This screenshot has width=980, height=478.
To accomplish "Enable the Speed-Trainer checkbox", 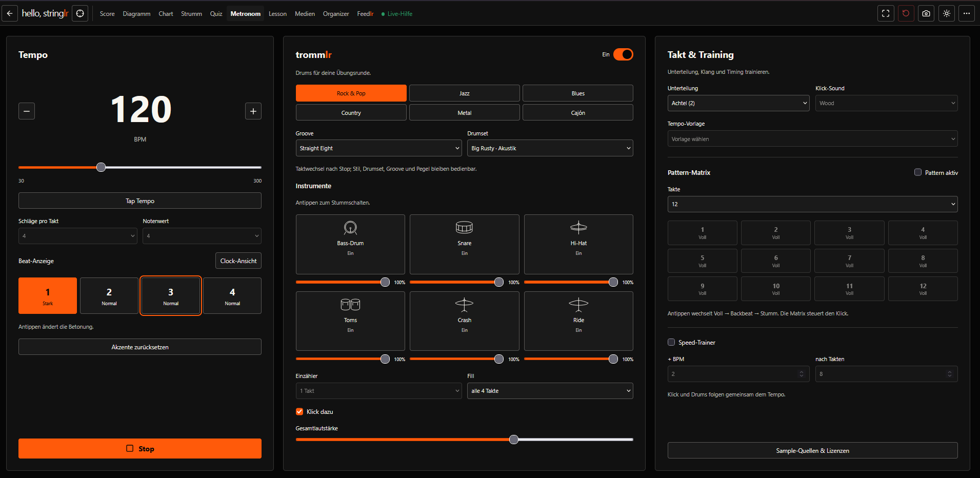I will click(671, 342).
